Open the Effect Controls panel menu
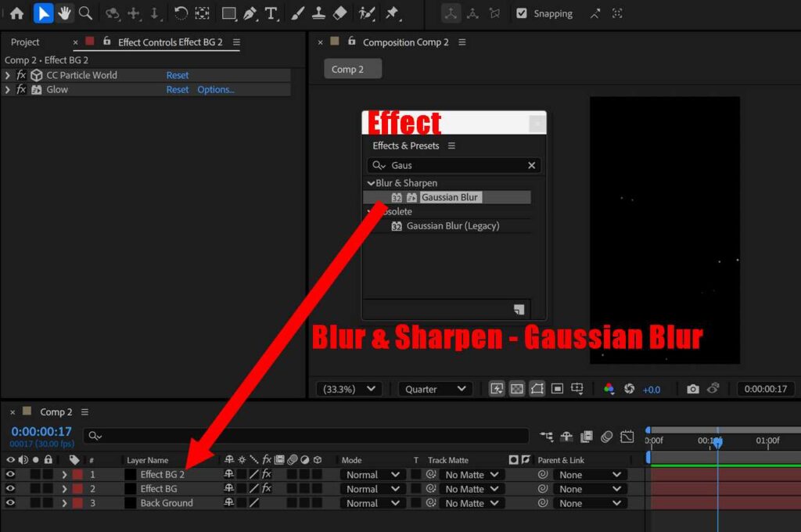The image size is (801, 532). [x=236, y=42]
